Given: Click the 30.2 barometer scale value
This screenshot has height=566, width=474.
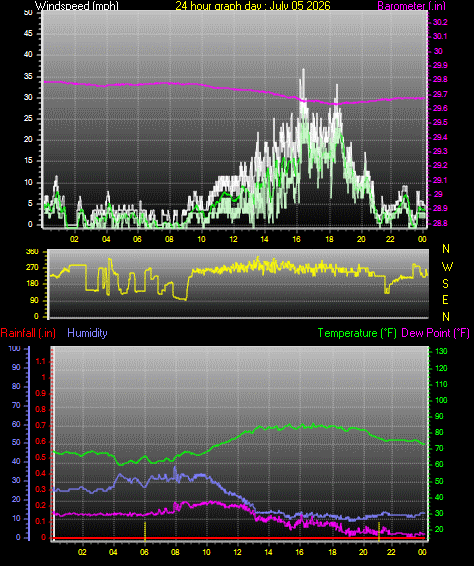Looking at the screenshot, I should pos(440,22).
